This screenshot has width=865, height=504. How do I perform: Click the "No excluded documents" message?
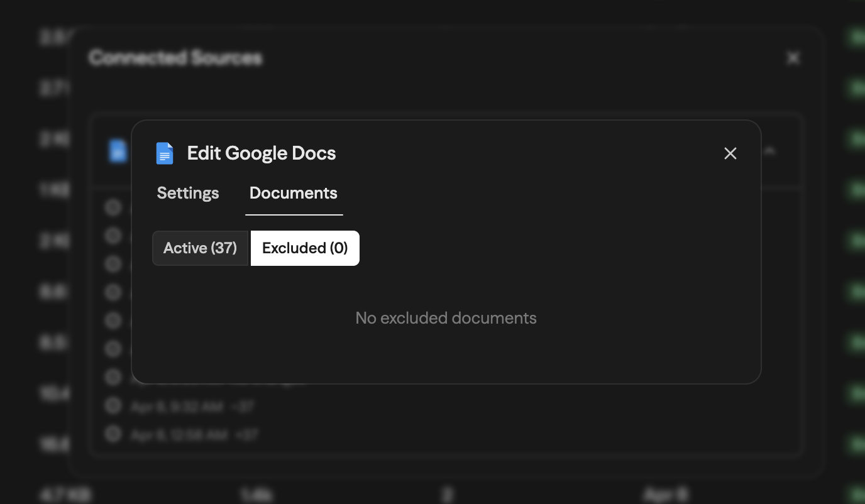click(x=446, y=318)
